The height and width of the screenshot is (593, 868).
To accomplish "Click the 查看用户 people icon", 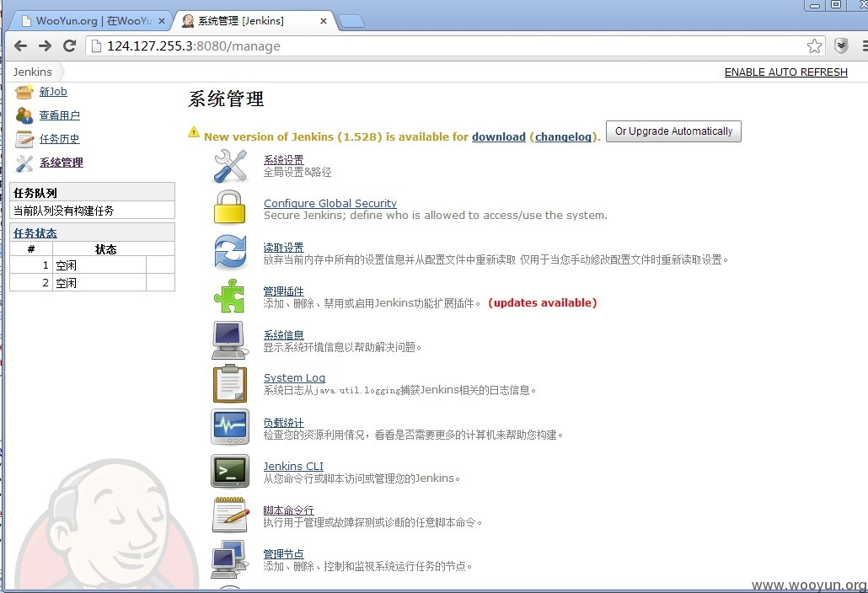I will (24, 115).
